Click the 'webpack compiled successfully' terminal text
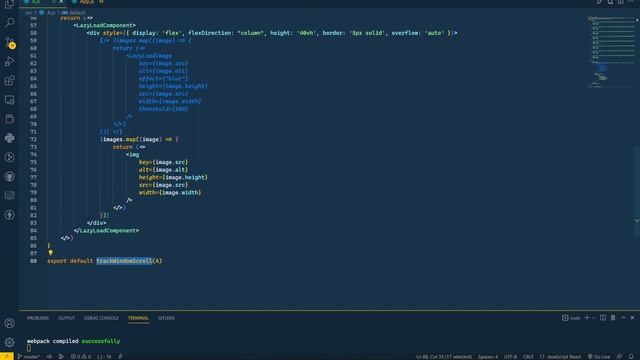The height and width of the screenshot is (360, 640). click(73, 341)
